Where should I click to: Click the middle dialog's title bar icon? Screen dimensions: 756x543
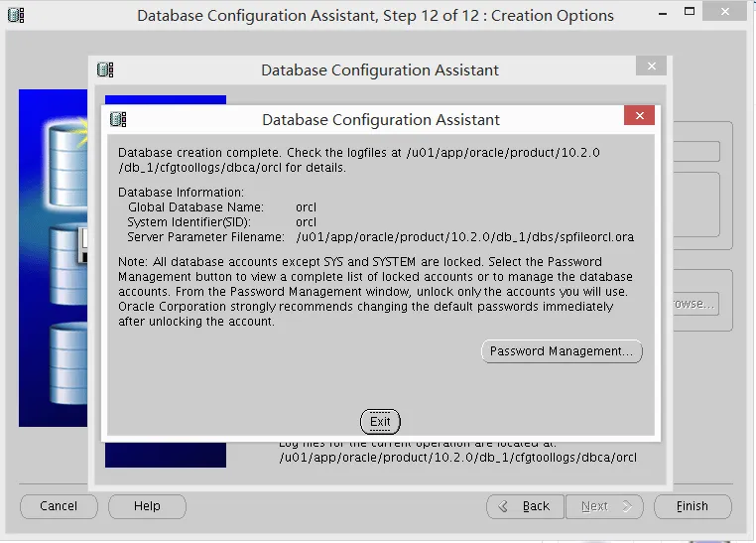tap(105, 69)
